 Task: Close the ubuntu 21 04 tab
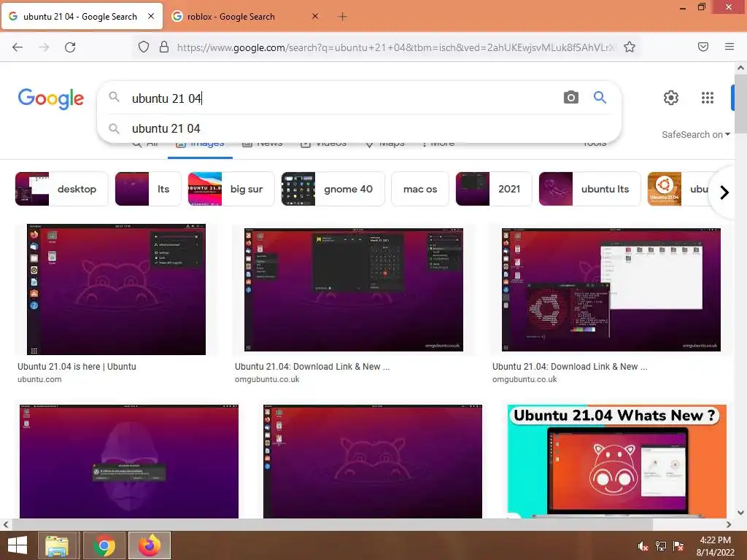tap(150, 16)
